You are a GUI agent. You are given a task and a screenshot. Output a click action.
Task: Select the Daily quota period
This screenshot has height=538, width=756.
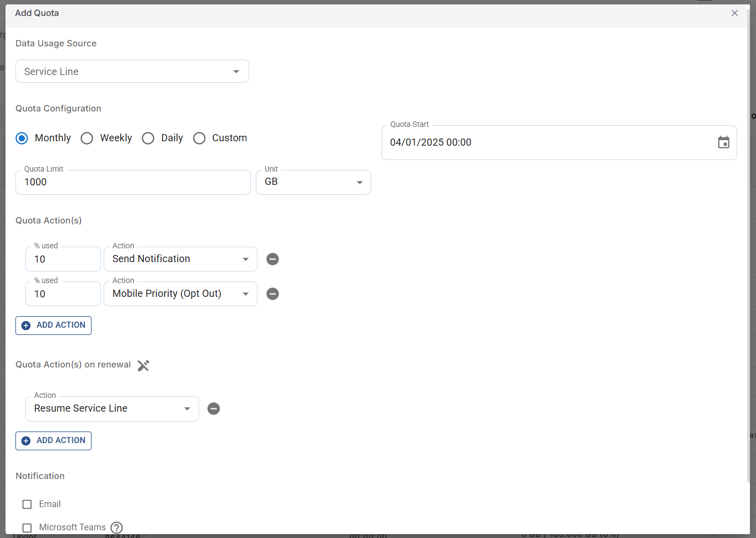click(x=148, y=139)
